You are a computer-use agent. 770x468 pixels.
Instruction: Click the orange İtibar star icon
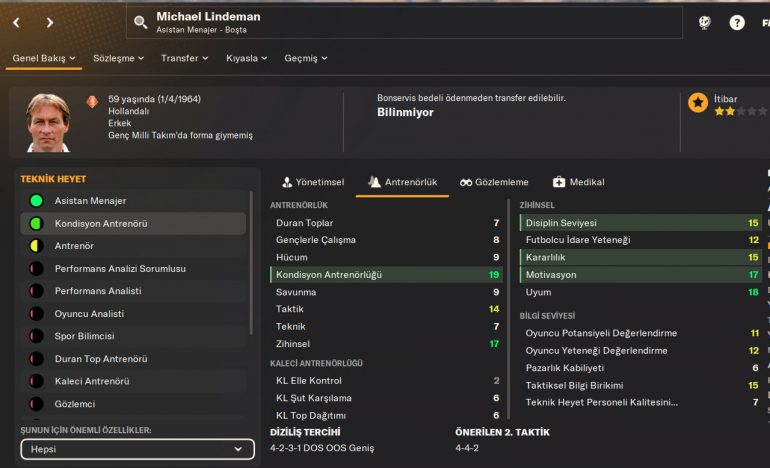coord(698,102)
